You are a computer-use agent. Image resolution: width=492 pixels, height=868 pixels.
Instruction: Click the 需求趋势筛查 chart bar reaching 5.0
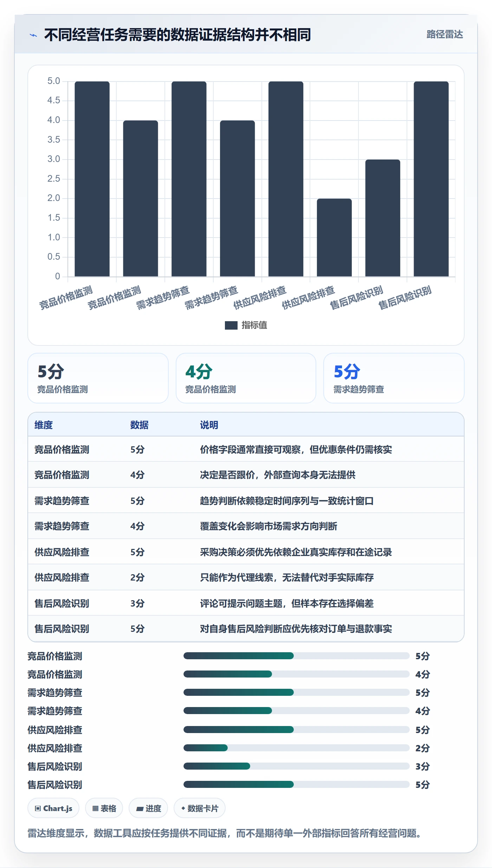point(189,179)
